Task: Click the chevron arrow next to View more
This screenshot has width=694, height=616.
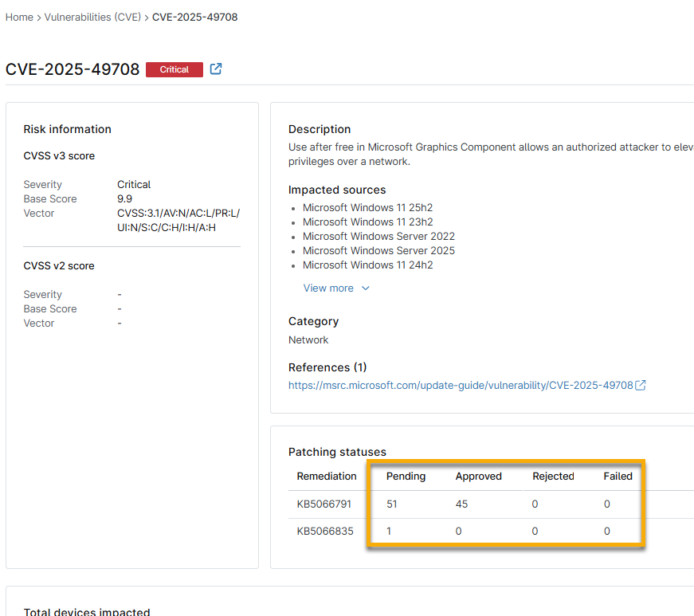Action: (x=366, y=288)
